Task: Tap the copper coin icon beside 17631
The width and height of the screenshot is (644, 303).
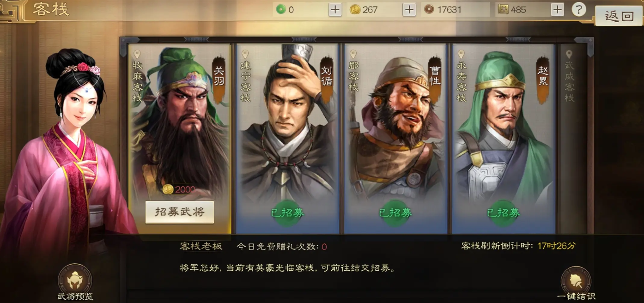Action: click(429, 9)
